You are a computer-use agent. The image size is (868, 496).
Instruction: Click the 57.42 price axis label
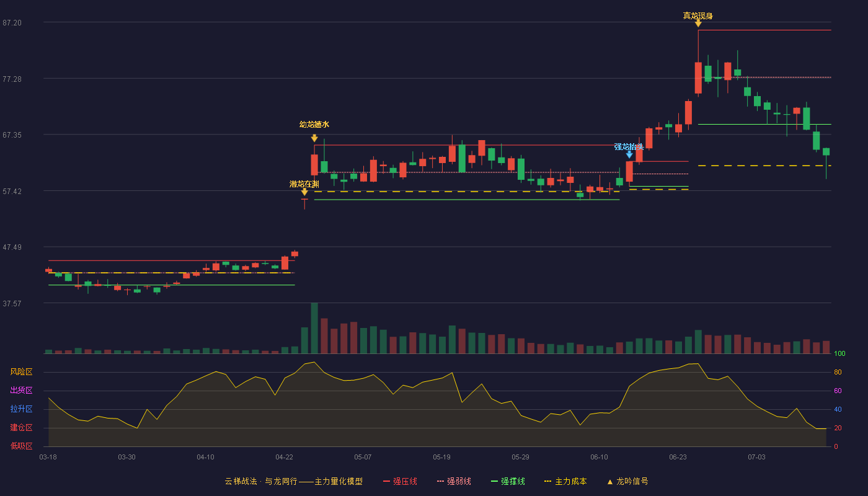click(x=12, y=192)
